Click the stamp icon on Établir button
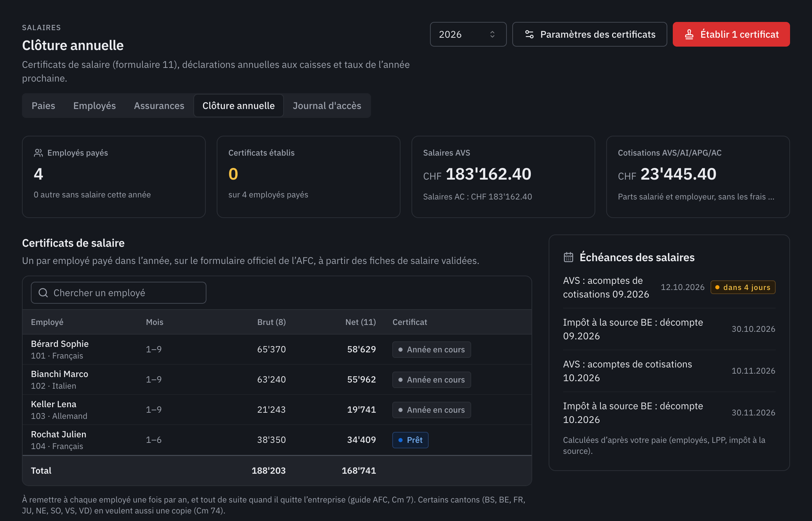This screenshot has width=812, height=521. click(689, 34)
